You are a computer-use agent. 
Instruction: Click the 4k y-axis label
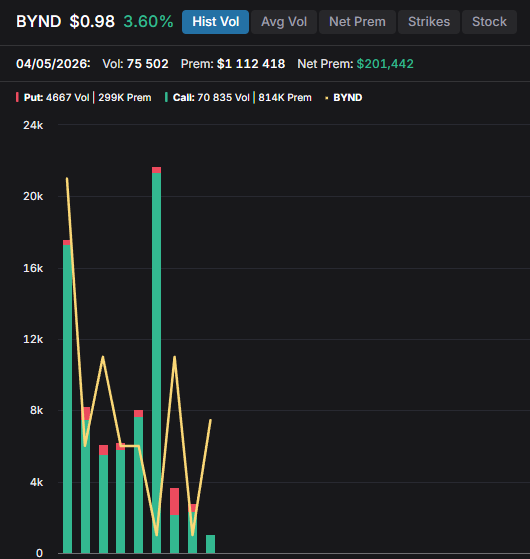pyautogui.click(x=36, y=482)
